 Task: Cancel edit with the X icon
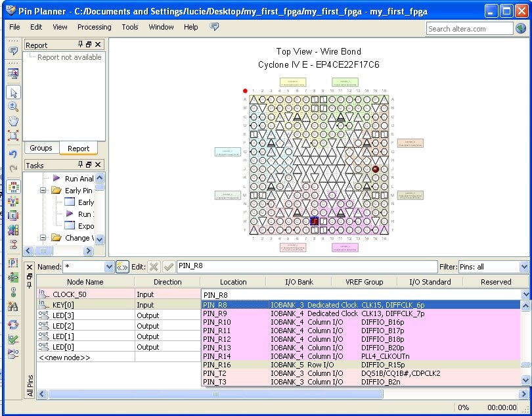[x=154, y=267]
